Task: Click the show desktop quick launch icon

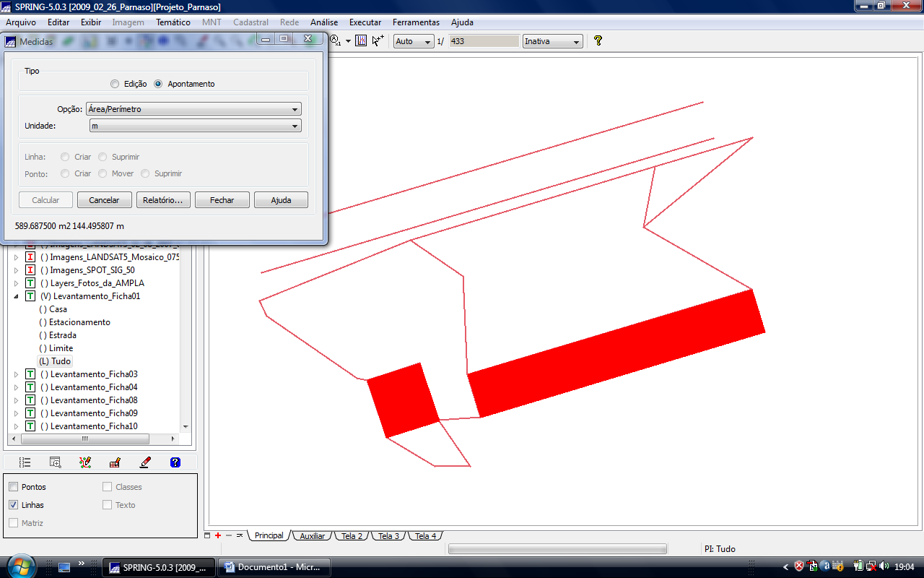Action: [x=64, y=567]
